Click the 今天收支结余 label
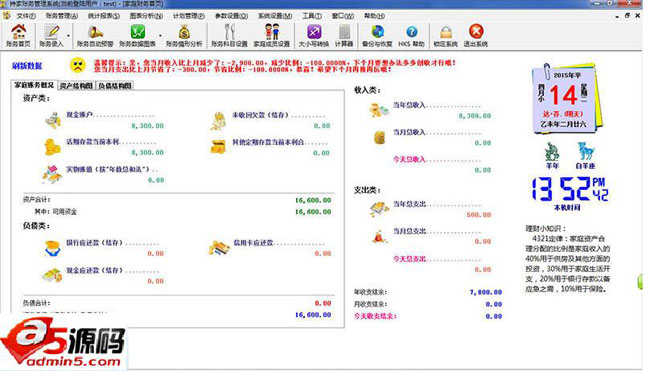The width and height of the screenshot is (650, 371). pos(375,316)
